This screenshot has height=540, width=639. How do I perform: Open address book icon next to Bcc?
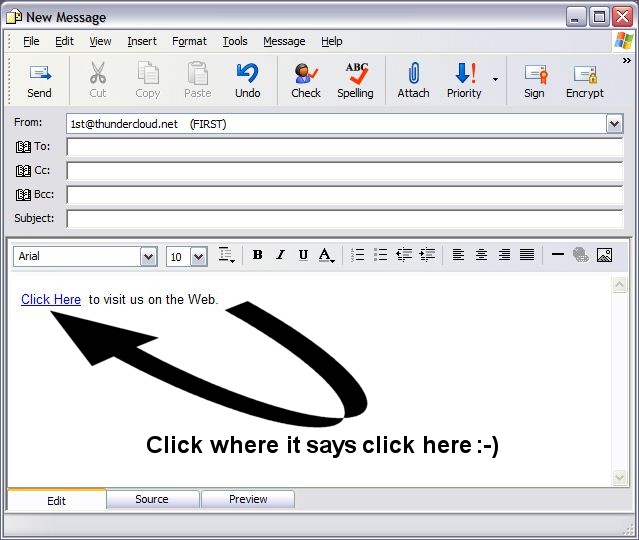(x=23, y=195)
